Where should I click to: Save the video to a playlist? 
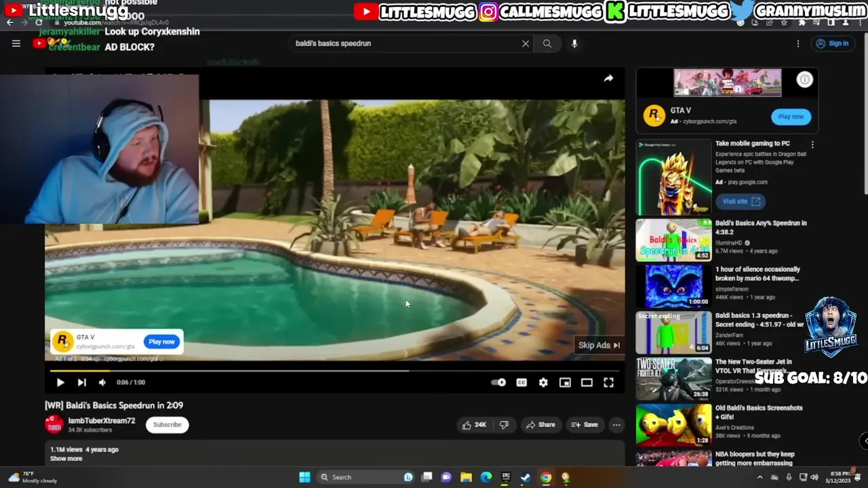(x=585, y=425)
